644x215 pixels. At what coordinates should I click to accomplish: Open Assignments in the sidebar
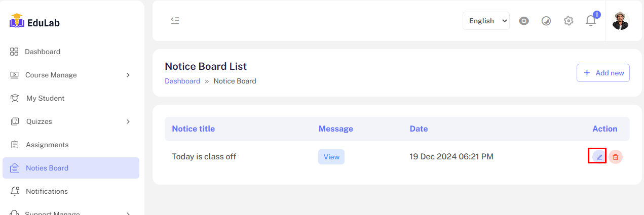pyautogui.click(x=47, y=145)
